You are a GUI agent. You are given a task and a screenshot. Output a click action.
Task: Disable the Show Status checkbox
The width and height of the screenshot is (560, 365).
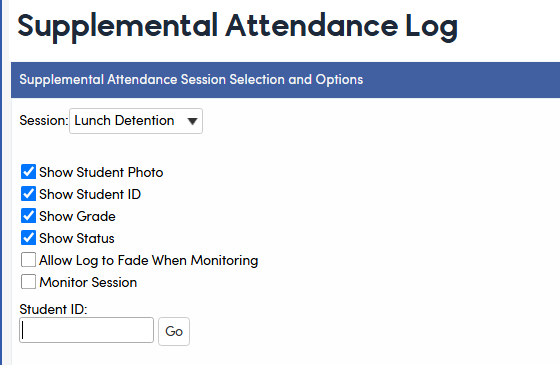(28, 238)
